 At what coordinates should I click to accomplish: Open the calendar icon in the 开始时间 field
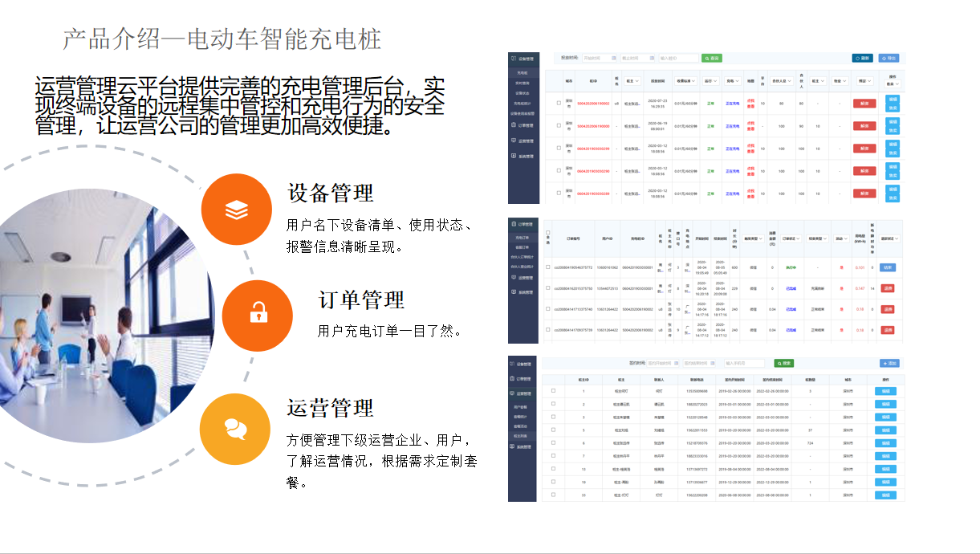pos(614,58)
